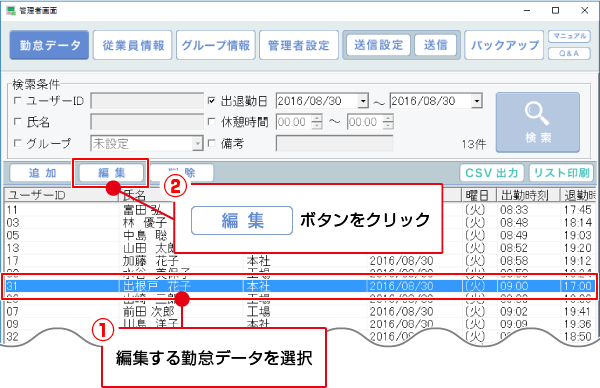Open the 管理者設定 tab
Screen dimensions: 600x388
(x=299, y=45)
